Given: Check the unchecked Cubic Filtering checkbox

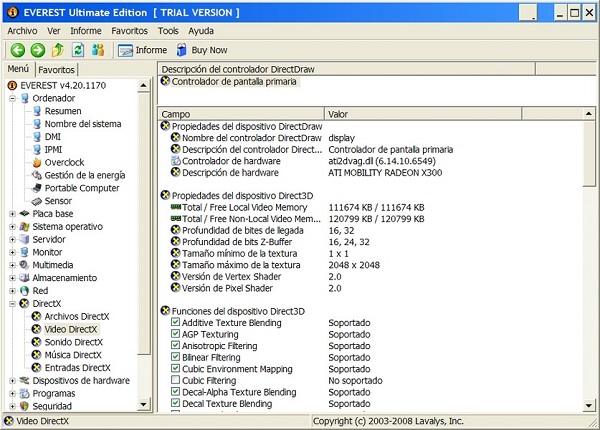Looking at the screenshot, I should 175,380.
